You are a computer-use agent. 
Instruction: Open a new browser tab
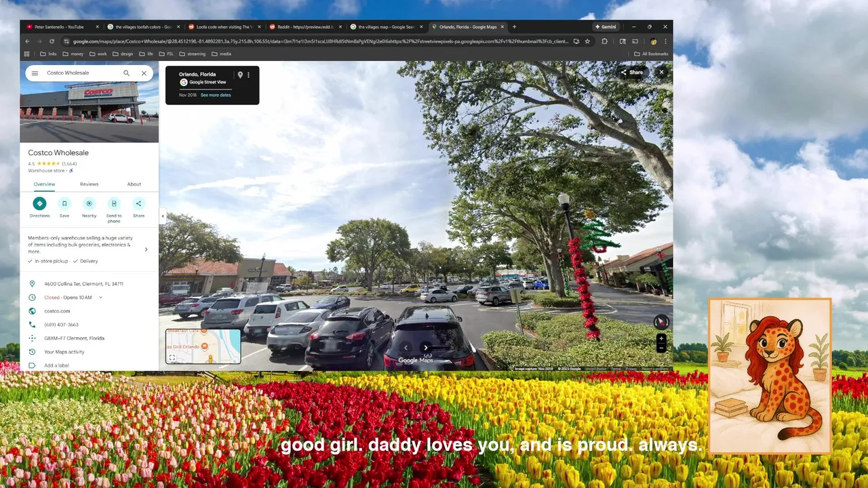tap(514, 27)
